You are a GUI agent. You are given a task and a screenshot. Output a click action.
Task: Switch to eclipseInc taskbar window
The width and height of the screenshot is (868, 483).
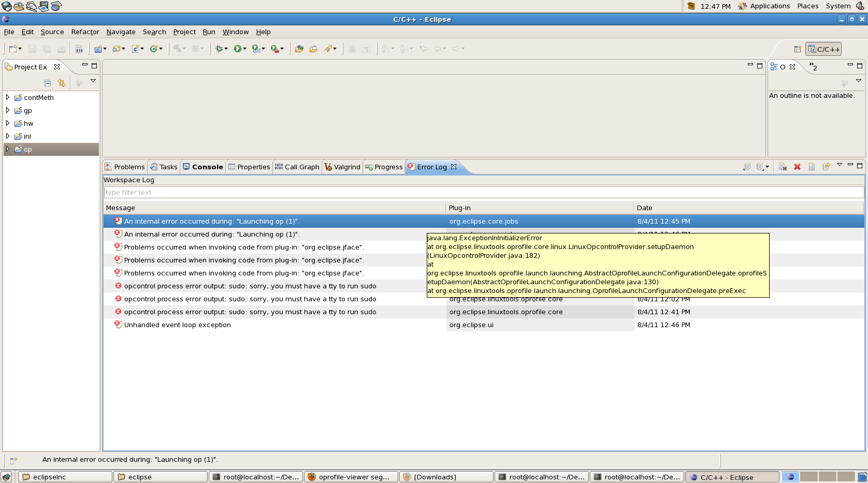pyautogui.click(x=65, y=477)
